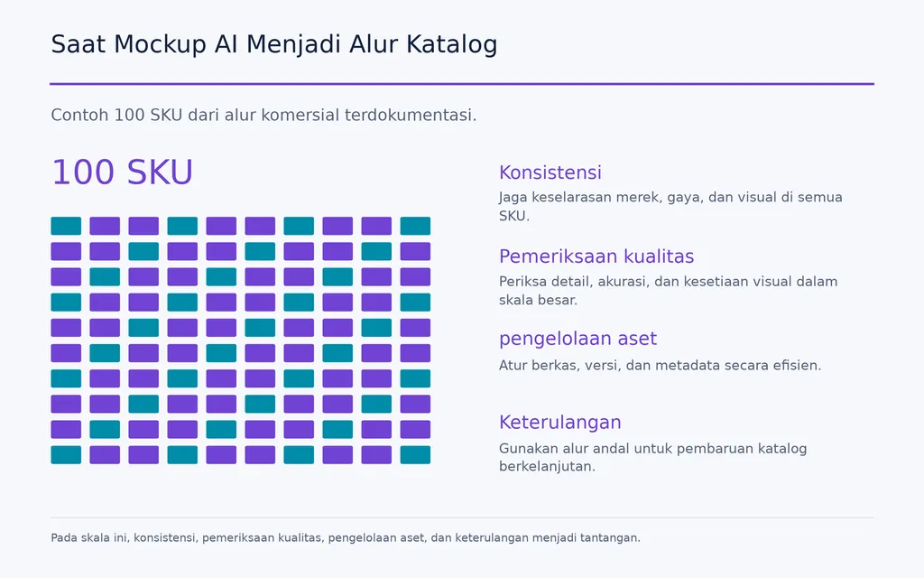Screen dimensions: 924x578
Task: Click the 'Keterulangan' heading
Action: click(559, 423)
